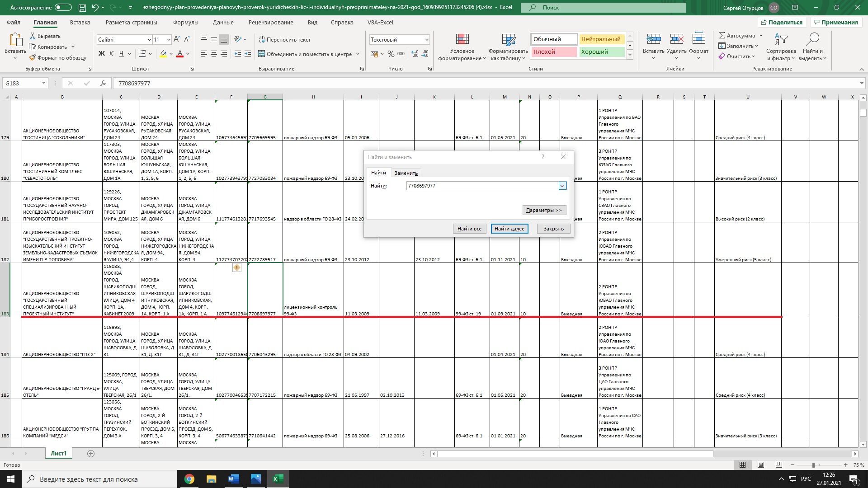
Task: Align text left in cell
Action: coord(204,54)
